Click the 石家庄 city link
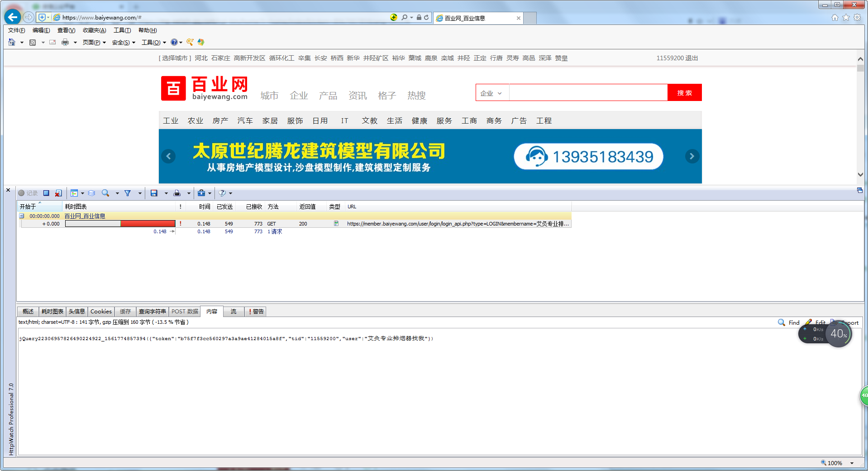Viewport: 868px width, 471px height. 220,58
